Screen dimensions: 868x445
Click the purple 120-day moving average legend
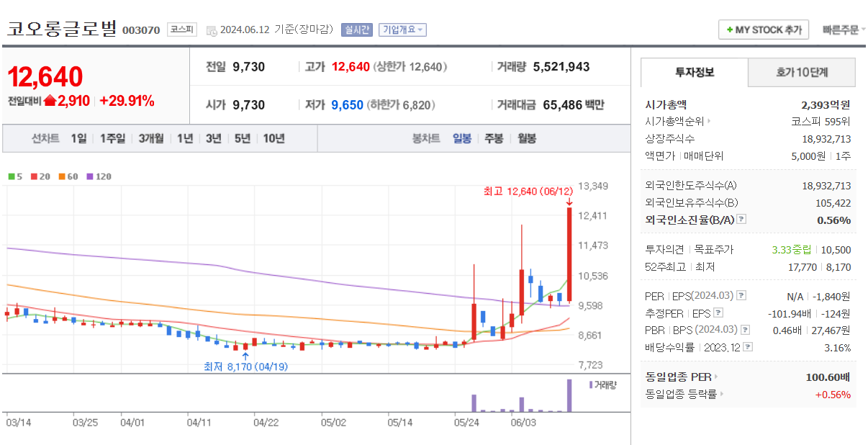[x=99, y=176]
